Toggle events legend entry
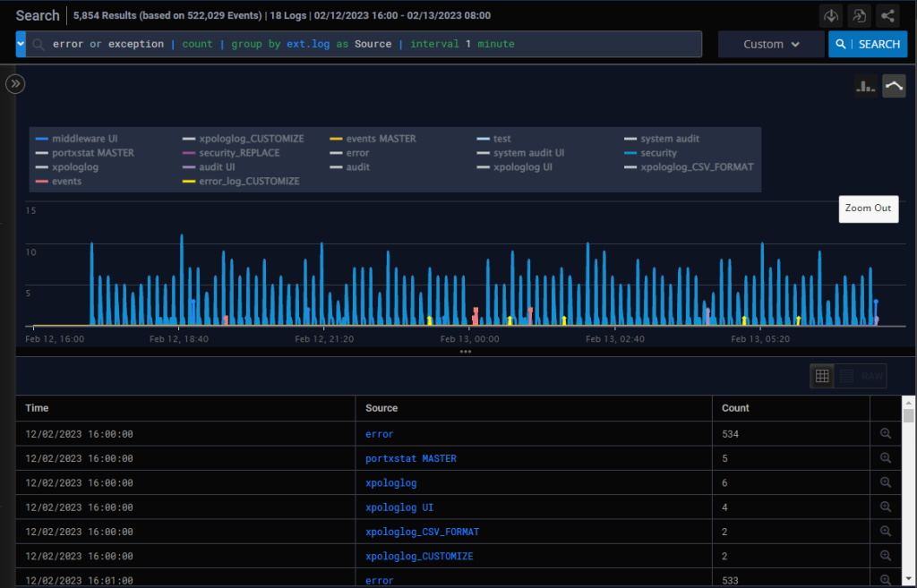The height and width of the screenshot is (588, 917). point(58,181)
